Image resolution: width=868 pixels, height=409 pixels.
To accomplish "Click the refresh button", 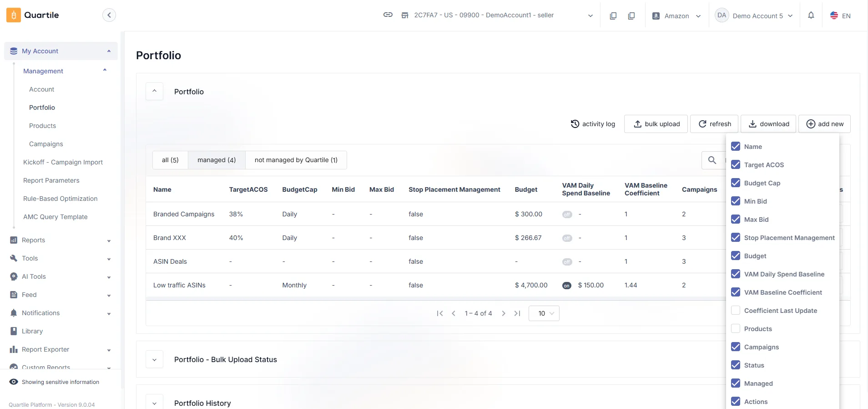I will pyautogui.click(x=714, y=124).
